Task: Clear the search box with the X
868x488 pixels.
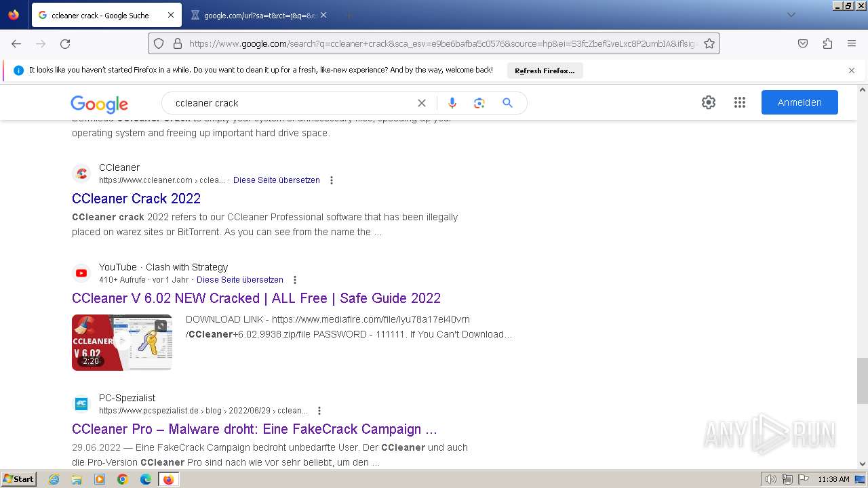Action: coord(422,103)
